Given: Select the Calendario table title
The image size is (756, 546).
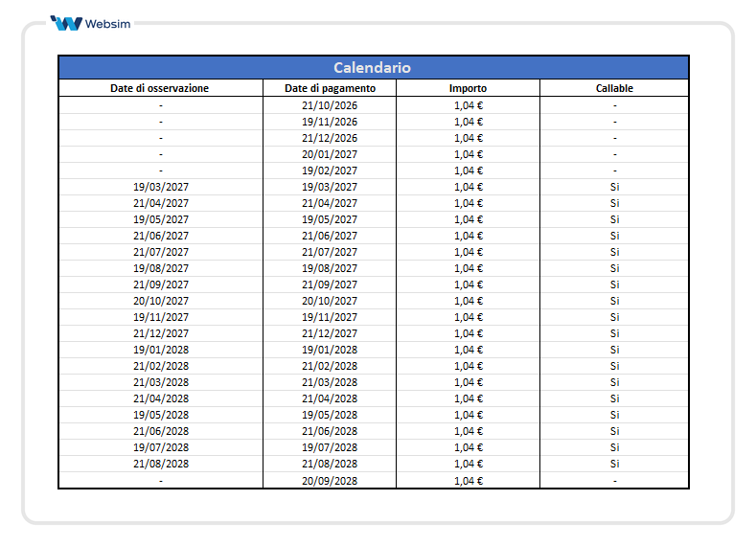Looking at the screenshot, I should coord(372,67).
